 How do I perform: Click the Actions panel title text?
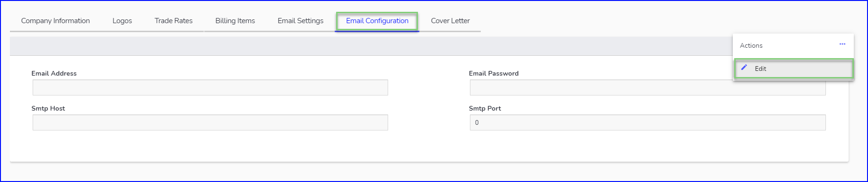751,45
